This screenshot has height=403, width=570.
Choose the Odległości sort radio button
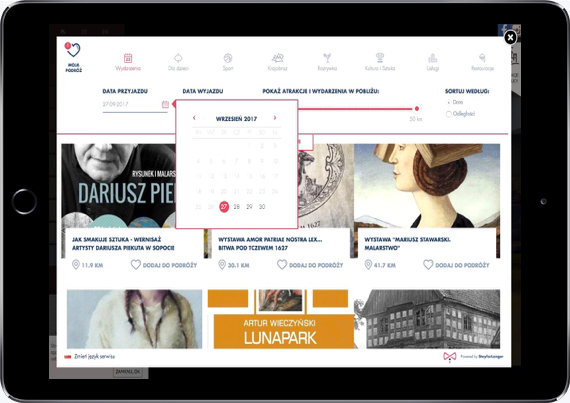[449, 114]
